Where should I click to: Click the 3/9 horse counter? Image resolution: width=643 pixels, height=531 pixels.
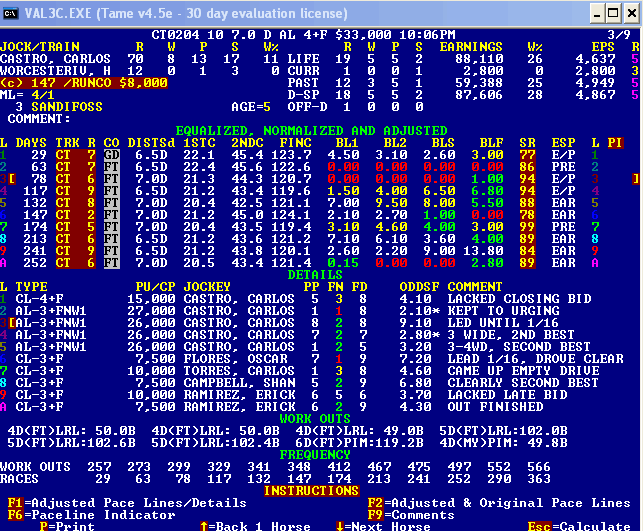(619, 35)
